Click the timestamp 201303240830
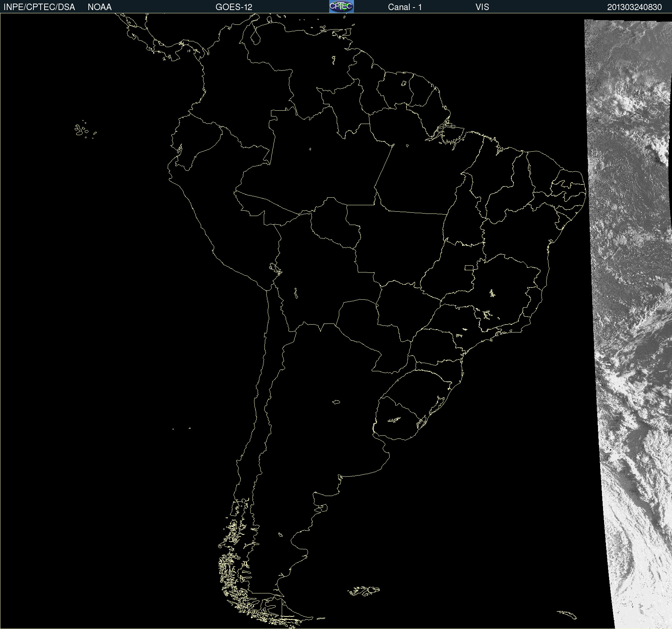Image resolution: width=672 pixels, height=629 pixels. pyautogui.click(x=635, y=7)
